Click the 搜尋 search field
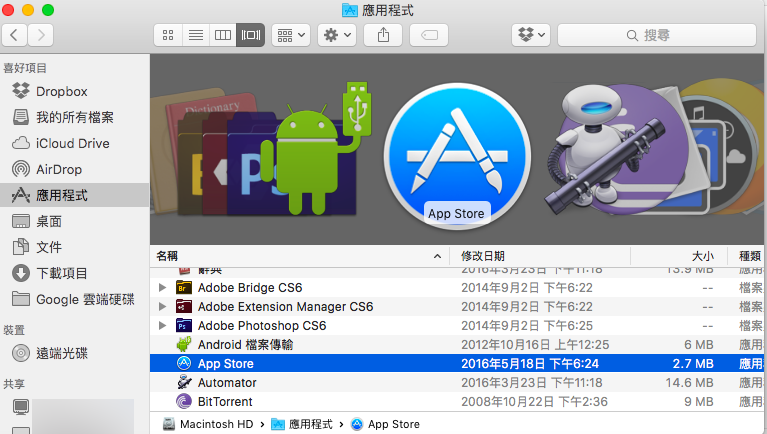The image size is (767, 434). pos(657,35)
